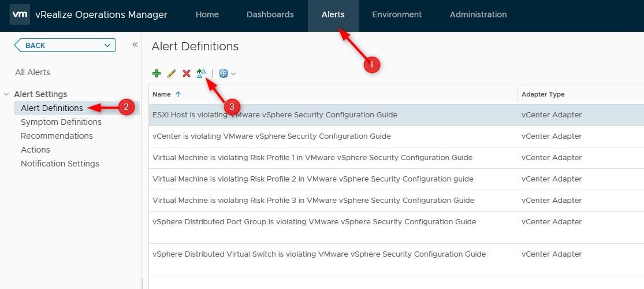The height and width of the screenshot is (289, 644).
Task: Click vRealize Operations Manager title
Action: pyautogui.click(x=102, y=14)
